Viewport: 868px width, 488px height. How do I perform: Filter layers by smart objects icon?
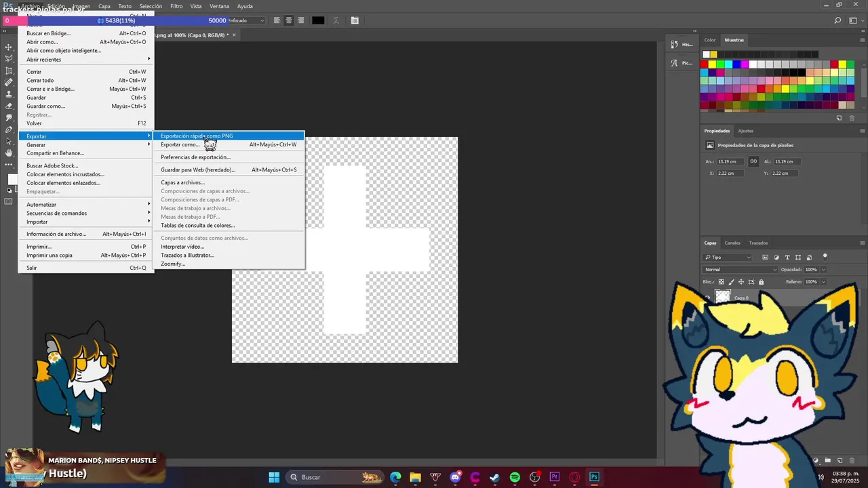[x=809, y=258]
